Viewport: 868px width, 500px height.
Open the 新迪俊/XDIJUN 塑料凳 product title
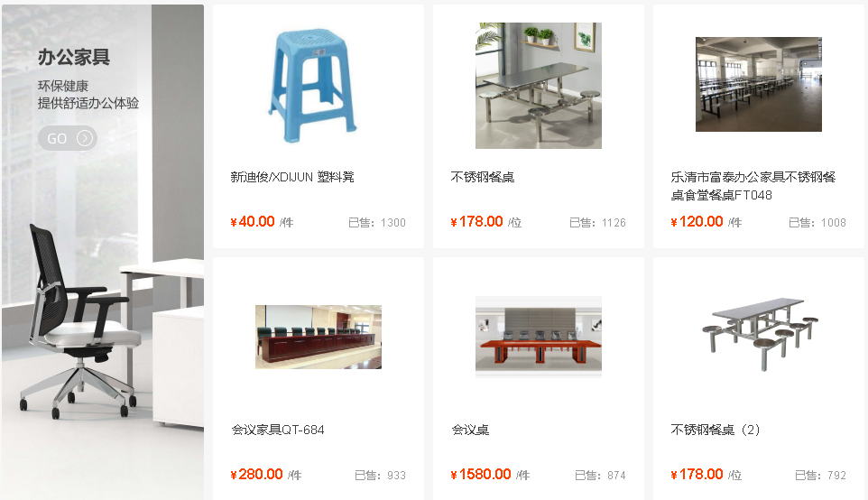tap(292, 177)
